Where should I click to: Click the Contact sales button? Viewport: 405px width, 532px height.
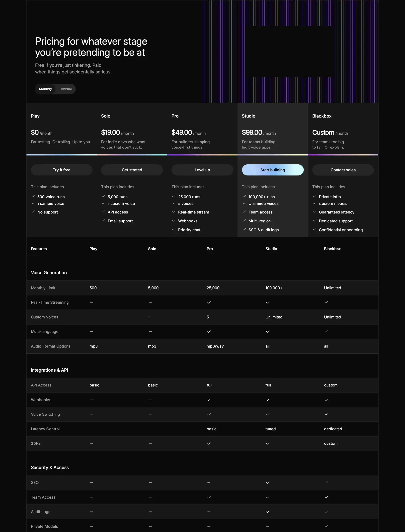(343, 170)
